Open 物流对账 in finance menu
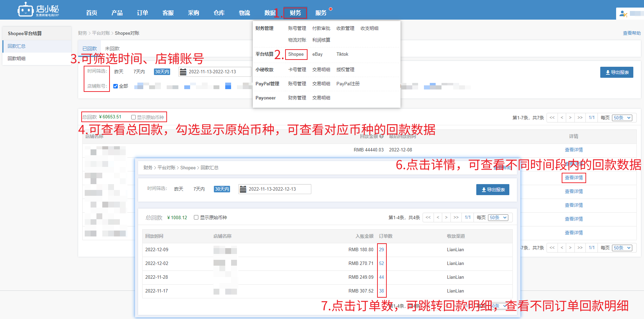This screenshot has width=644, height=319. 297,40
